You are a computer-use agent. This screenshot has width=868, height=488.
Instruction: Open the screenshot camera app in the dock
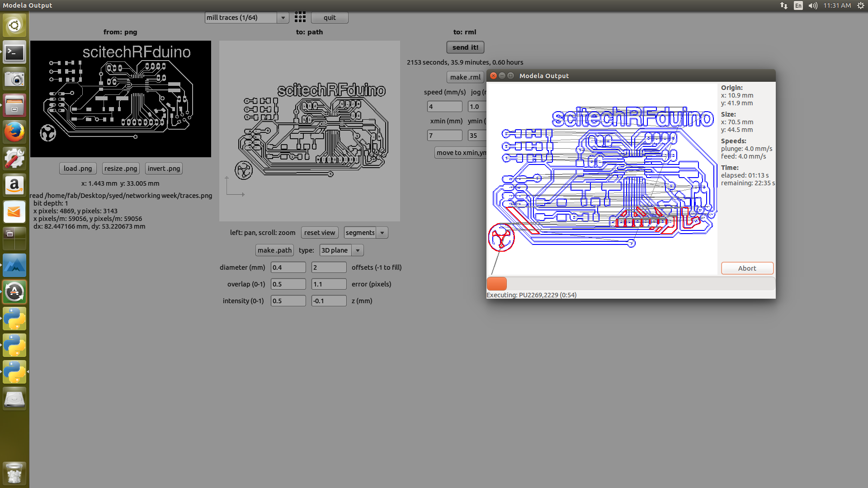tap(14, 80)
